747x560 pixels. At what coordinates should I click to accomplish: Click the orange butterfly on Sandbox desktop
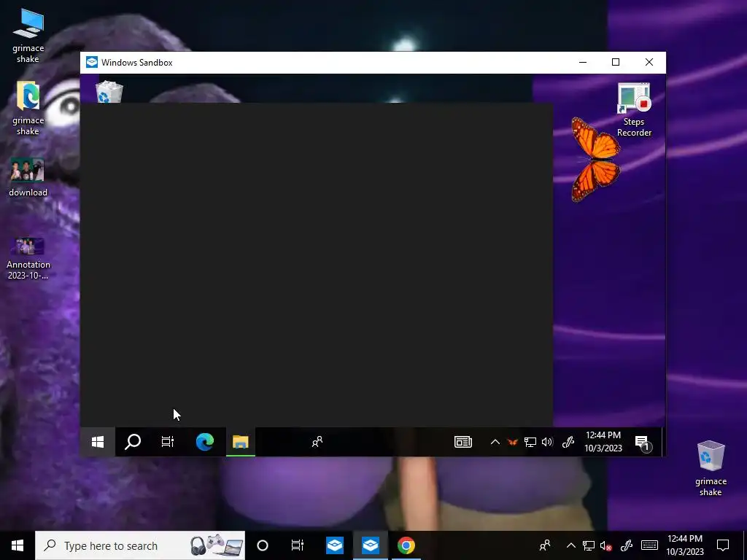(x=595, y=160)
